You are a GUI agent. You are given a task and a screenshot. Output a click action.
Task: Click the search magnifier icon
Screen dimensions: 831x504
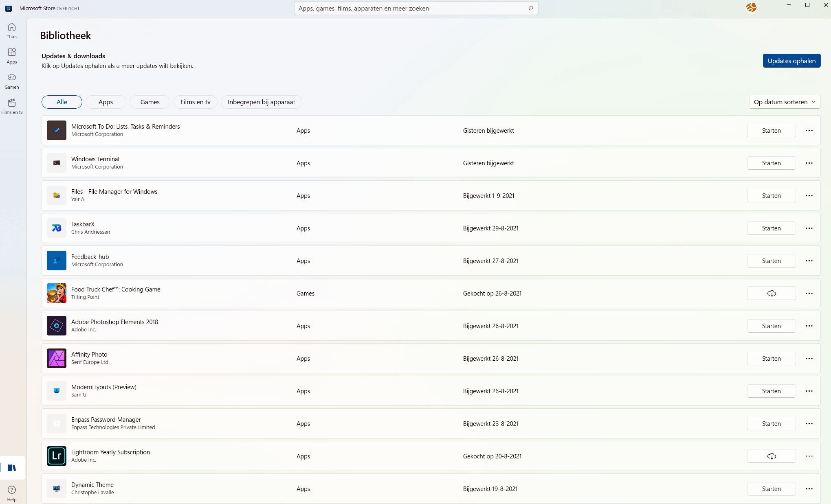click(530, 8)
